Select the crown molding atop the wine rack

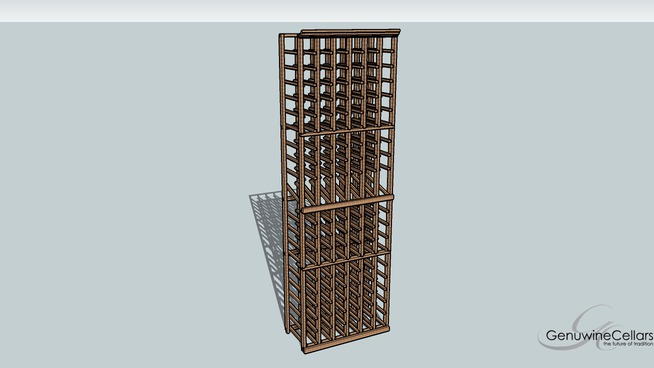point(350,33)
